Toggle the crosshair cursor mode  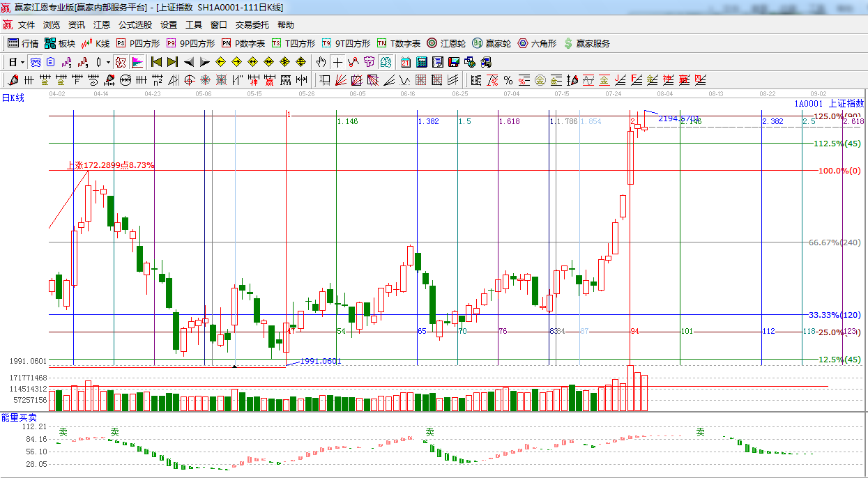pos(337,62)
